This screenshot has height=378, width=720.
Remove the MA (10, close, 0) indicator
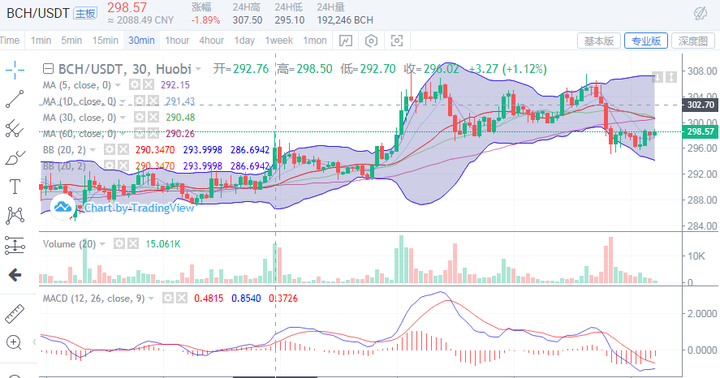pyautogui.click(x=153, y=101)
